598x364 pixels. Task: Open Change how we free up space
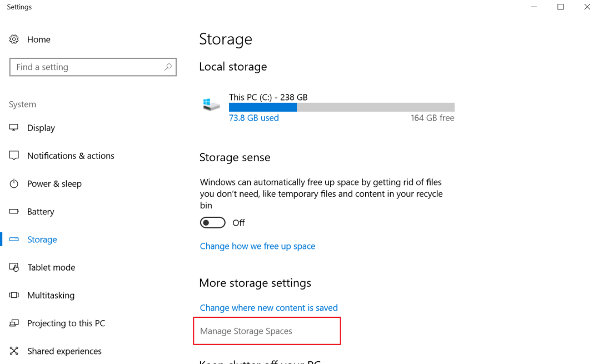coord(257,246)
